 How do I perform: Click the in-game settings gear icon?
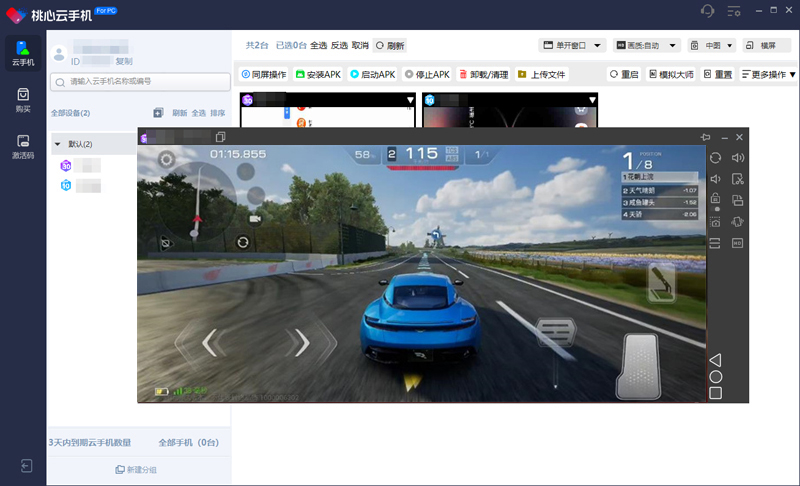coord(166,160)
